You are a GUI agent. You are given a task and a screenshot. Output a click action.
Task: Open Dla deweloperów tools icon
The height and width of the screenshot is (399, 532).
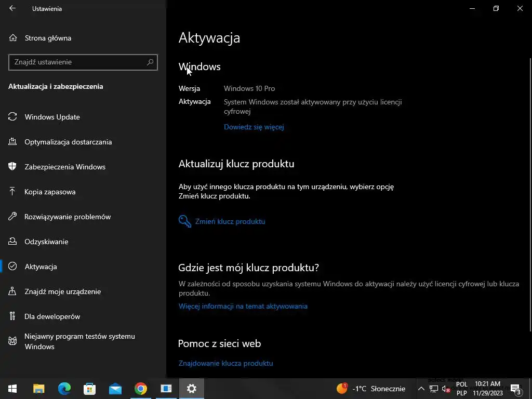[12, 316]
